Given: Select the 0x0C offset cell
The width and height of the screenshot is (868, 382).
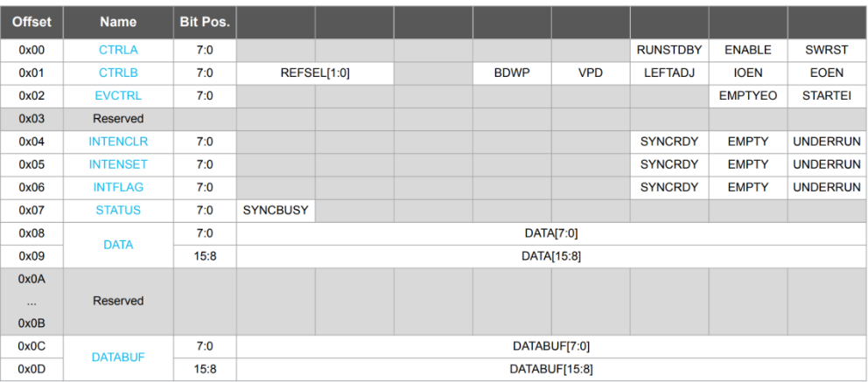Looking at the screenshot, I should (x=31, y=346).
